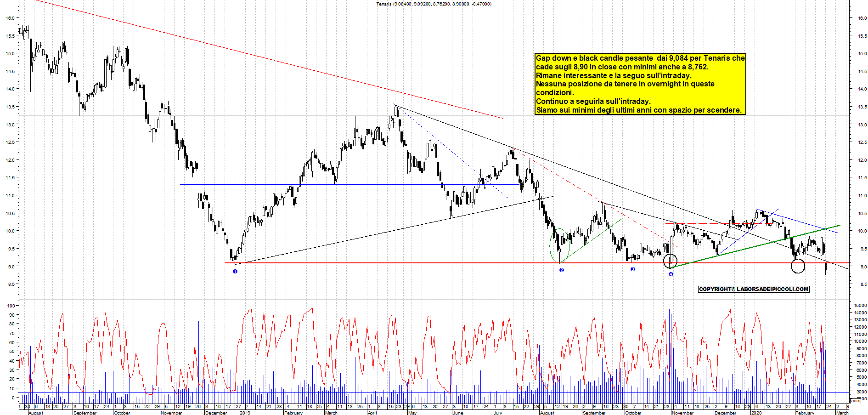This screenshot has height=415, width=868.
Task: Click the black circle above marker 4
Action: point(671,261)
